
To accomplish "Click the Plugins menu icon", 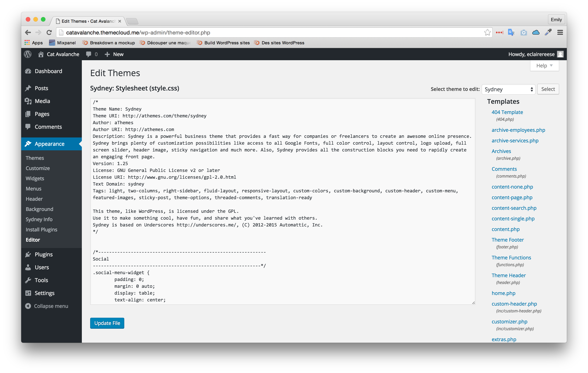I will [x=28, y=254].
